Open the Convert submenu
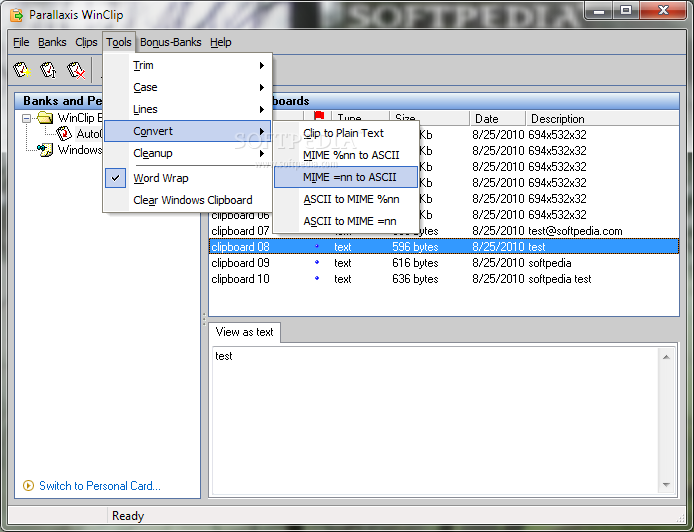The width and height of the screenshot is (694, 532). 188,131
